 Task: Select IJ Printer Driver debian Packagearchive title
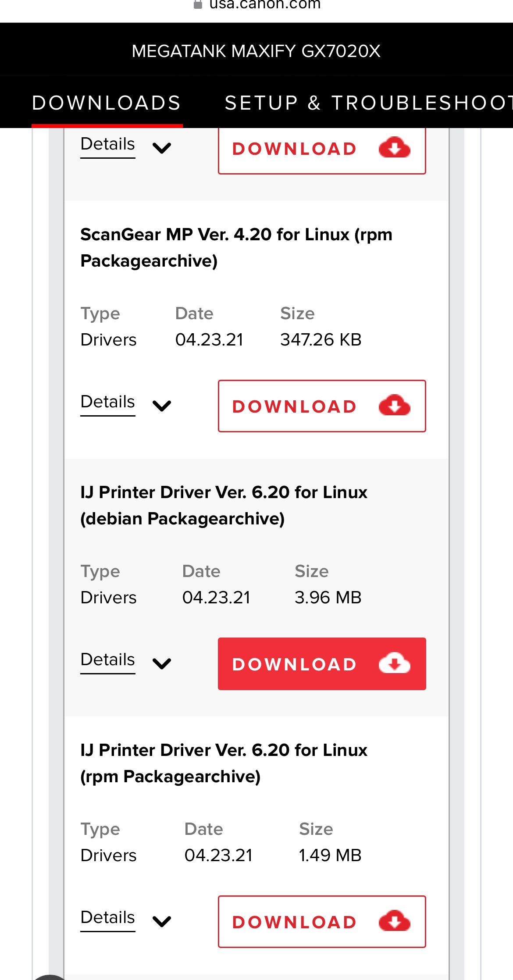click(x=224, y=506)
